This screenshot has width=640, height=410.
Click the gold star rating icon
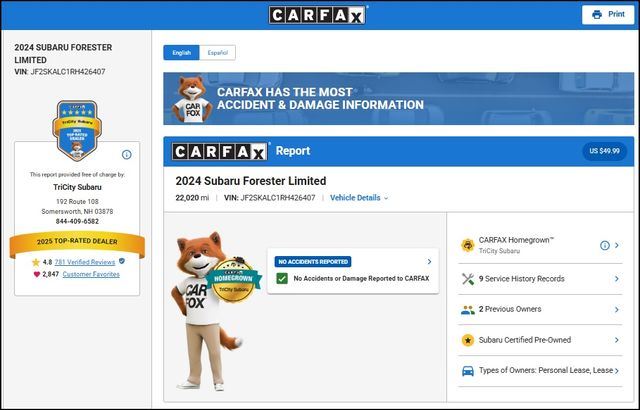tap(36, 262)
